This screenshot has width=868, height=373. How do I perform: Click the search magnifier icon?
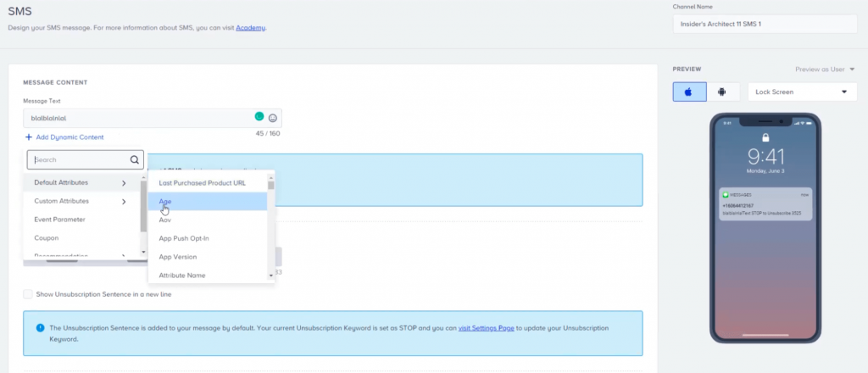coord(134,159)
